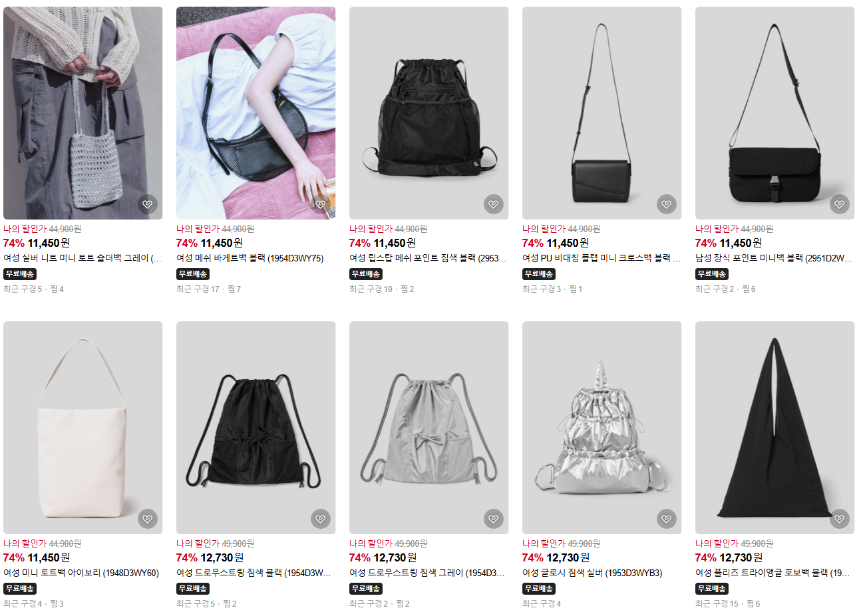
Task: Open the ivory mini tote bag thumbnail
Action: point(83,428)
